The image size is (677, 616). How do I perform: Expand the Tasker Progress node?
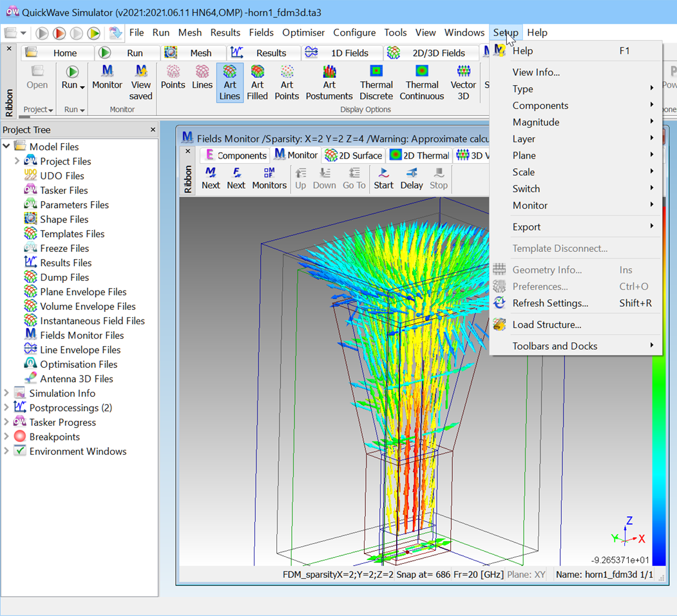pyautogui.click(x=6, y=421)
